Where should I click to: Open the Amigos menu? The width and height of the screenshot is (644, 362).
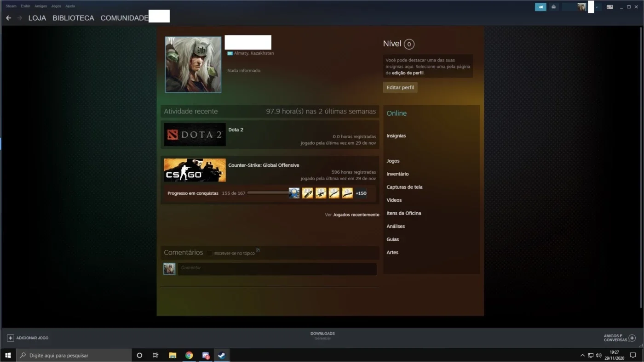click(40, 6)
